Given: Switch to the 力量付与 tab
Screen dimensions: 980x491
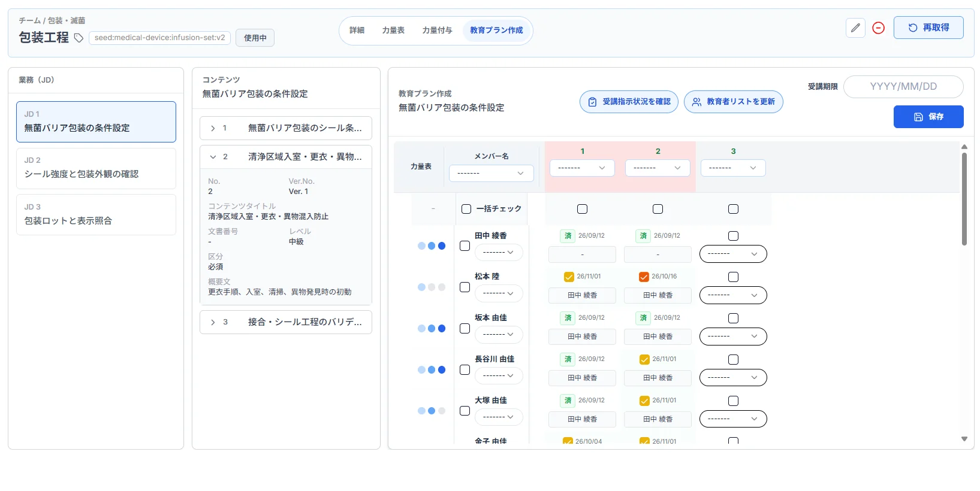Looking at the screenshot, I should coord(437,31).
